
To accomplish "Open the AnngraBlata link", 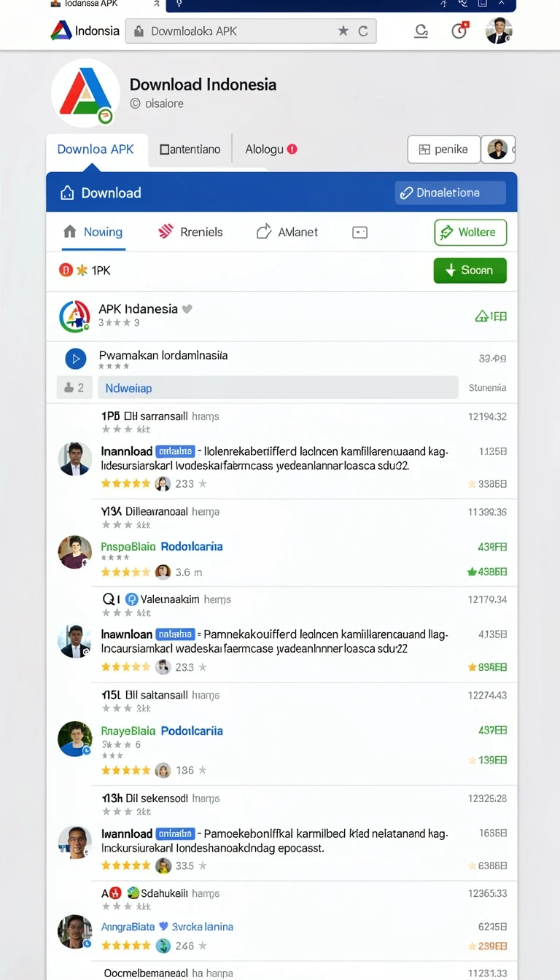I will (128, 927).
